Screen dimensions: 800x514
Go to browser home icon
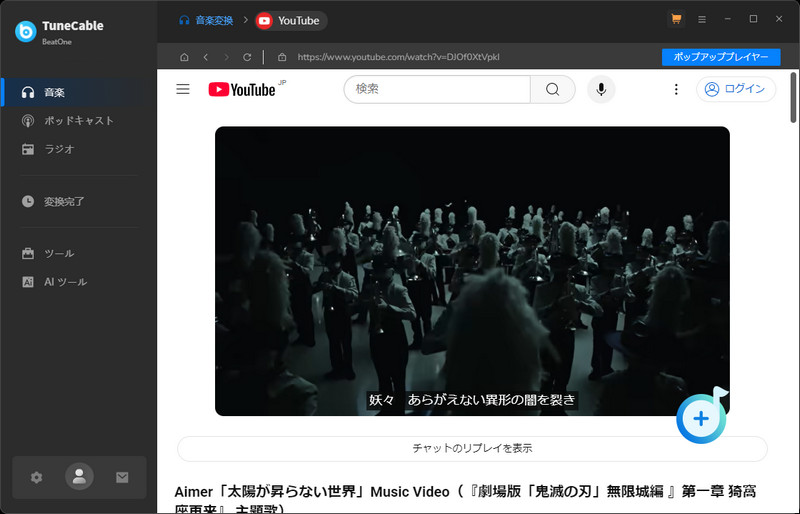pos(184,57)
